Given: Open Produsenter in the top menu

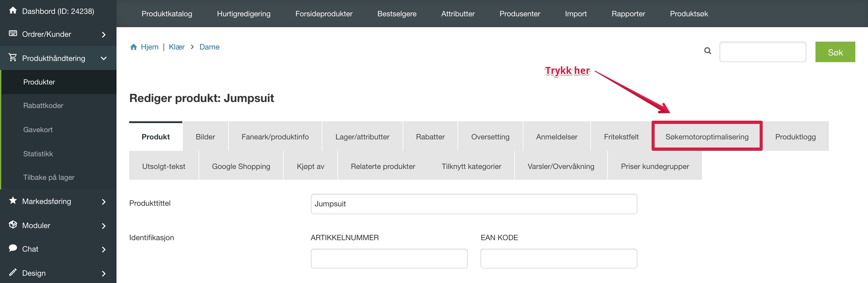Looking at the screenshot, I should pyautogui.click(x=520, y=14).
